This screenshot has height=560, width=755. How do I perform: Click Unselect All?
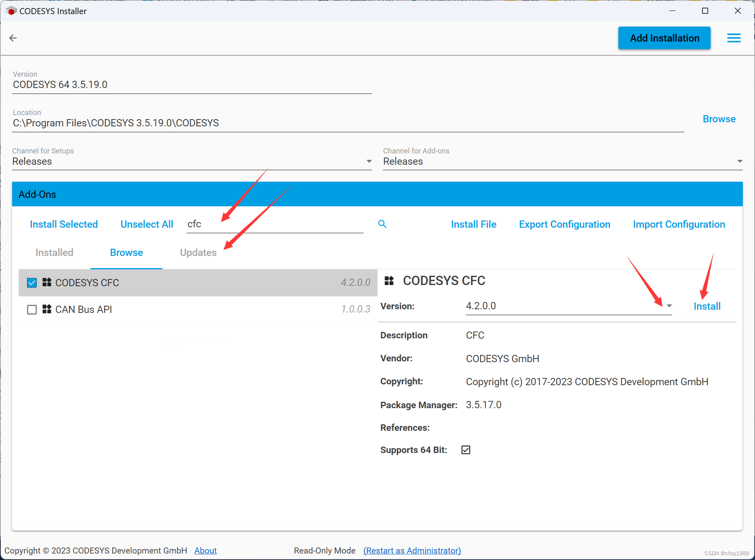[x=147, y=224]
